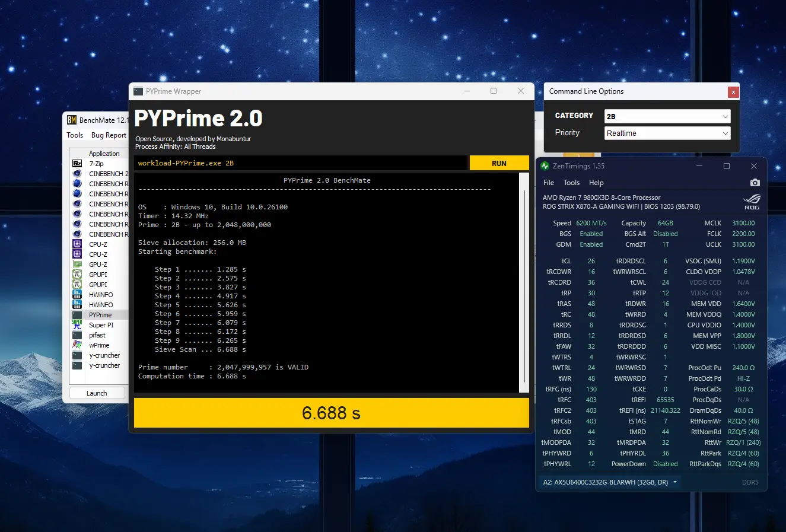Click ZenTimings screenshot camera icon
Viewport: 786px width, 532px height.
pyautogui.click(x=755, y=183)
